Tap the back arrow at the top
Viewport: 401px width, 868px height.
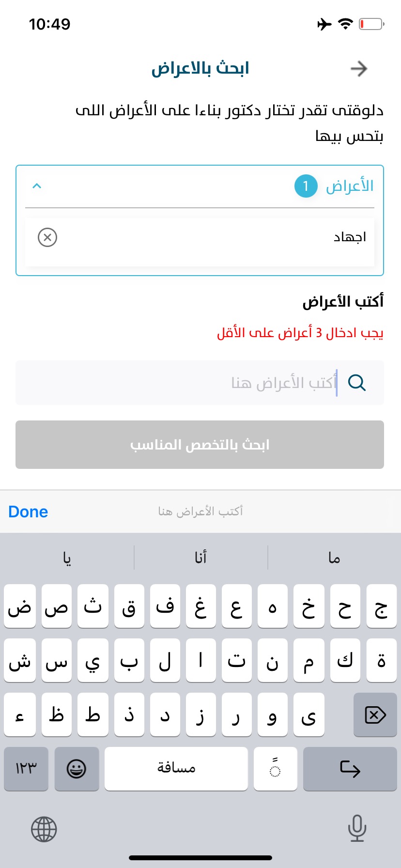tap(359, 69)
